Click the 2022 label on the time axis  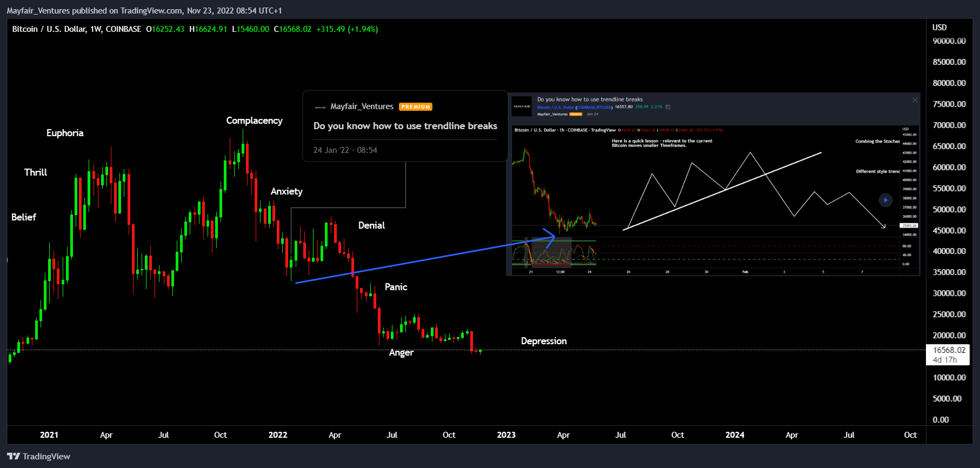pyautogui.click(x=278, y=435)
